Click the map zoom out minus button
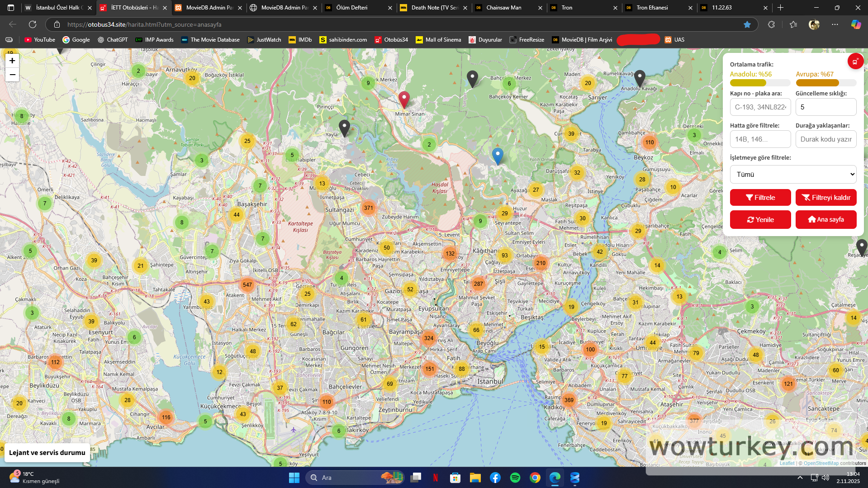 tap(12, 75)
